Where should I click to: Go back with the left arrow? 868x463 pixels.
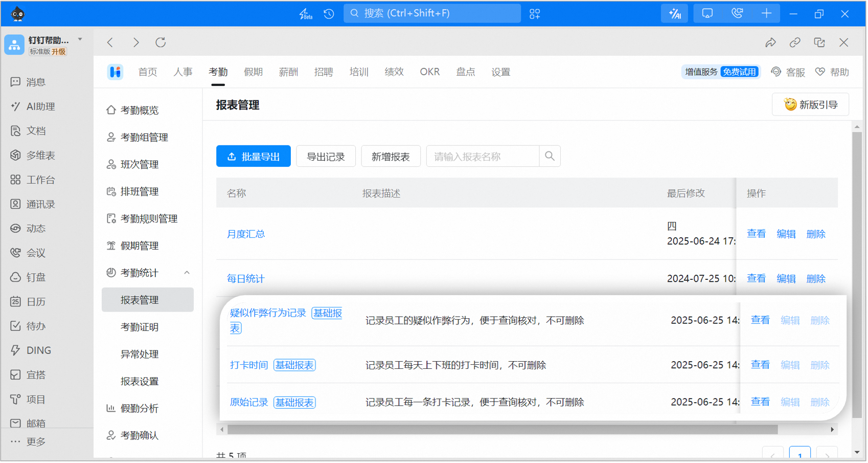tap(110, 42)
